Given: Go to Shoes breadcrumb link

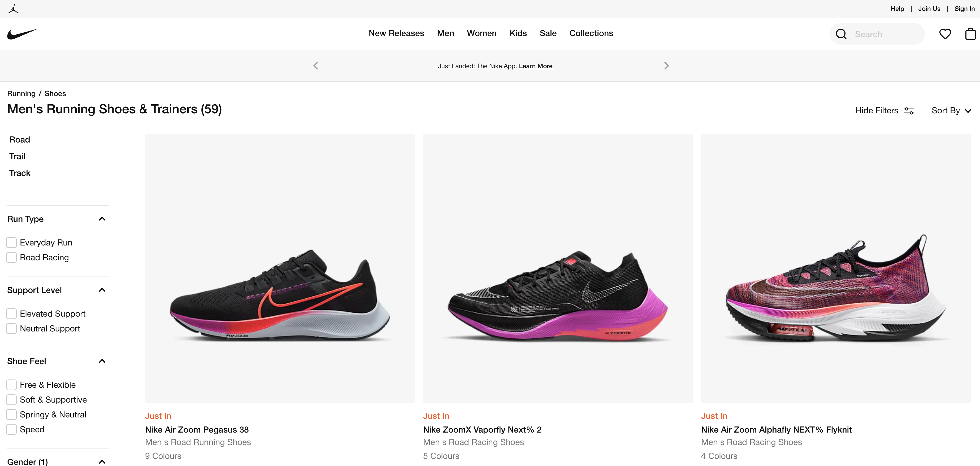Looking at the screenshot, I should 55,94.
